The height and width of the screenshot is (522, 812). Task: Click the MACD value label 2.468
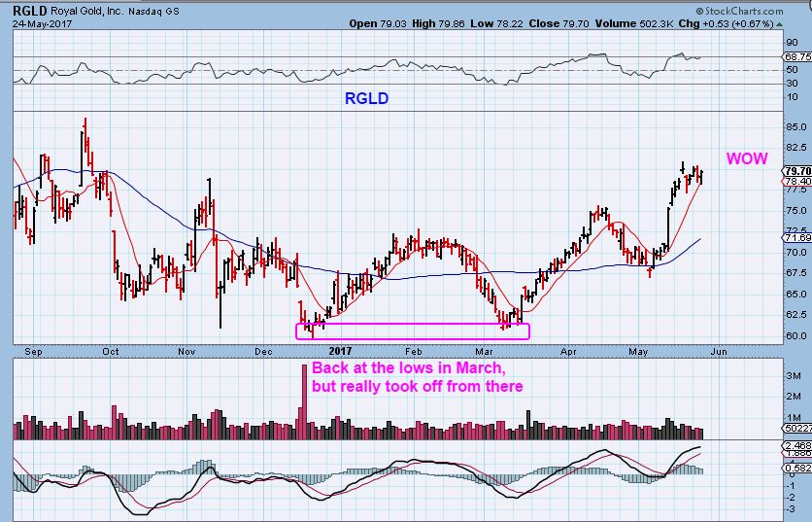coord(798,446)
